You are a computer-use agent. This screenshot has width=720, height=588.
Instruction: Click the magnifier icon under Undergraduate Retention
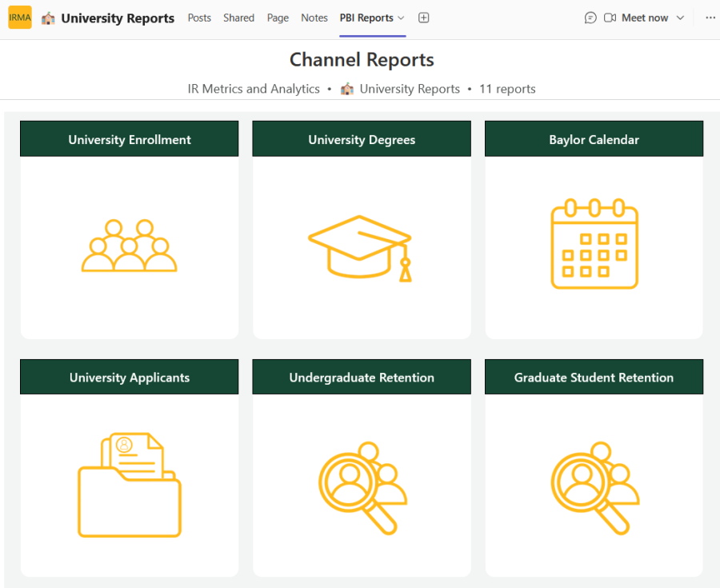pyautogui.click(x=362, y=488)
